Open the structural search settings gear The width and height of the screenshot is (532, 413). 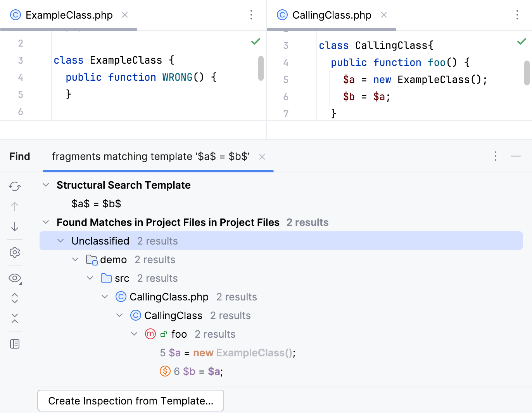coord(15,252)
